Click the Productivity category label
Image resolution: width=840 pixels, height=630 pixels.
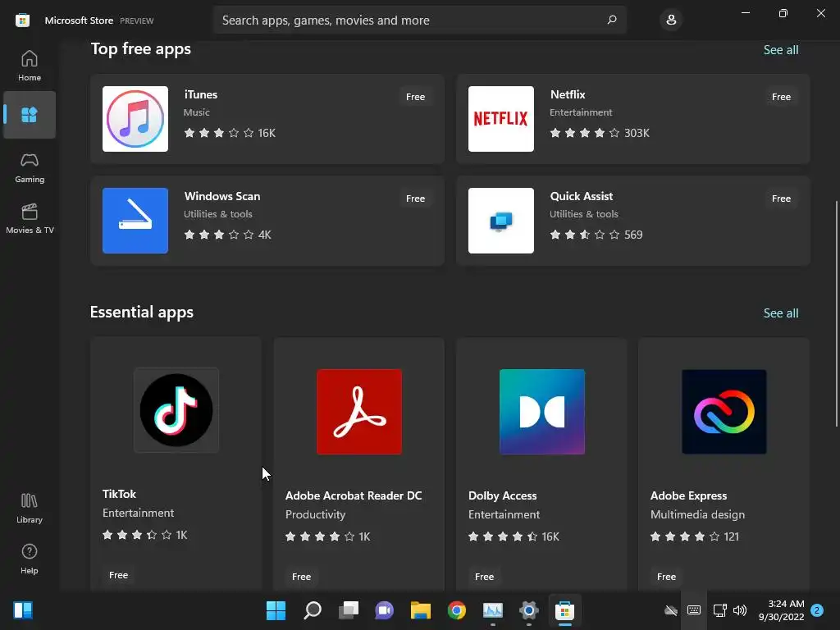pyautogui.click(x=315, y=514)
